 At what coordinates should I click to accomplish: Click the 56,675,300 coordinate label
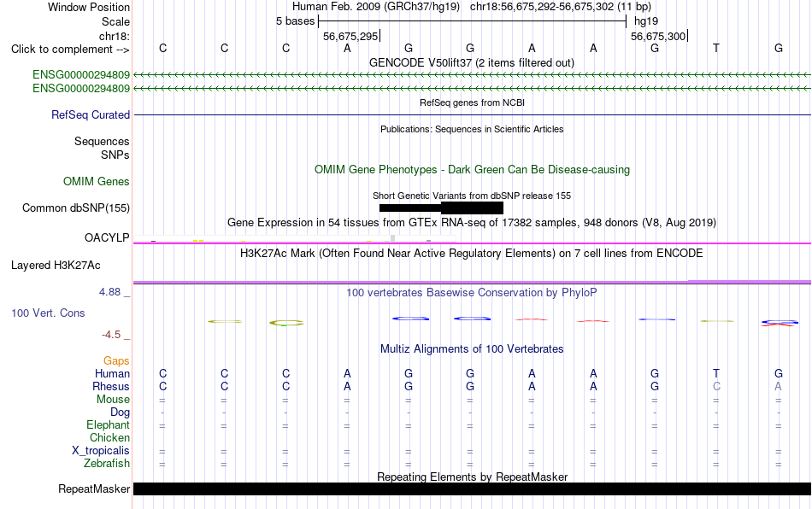(658, 36)
